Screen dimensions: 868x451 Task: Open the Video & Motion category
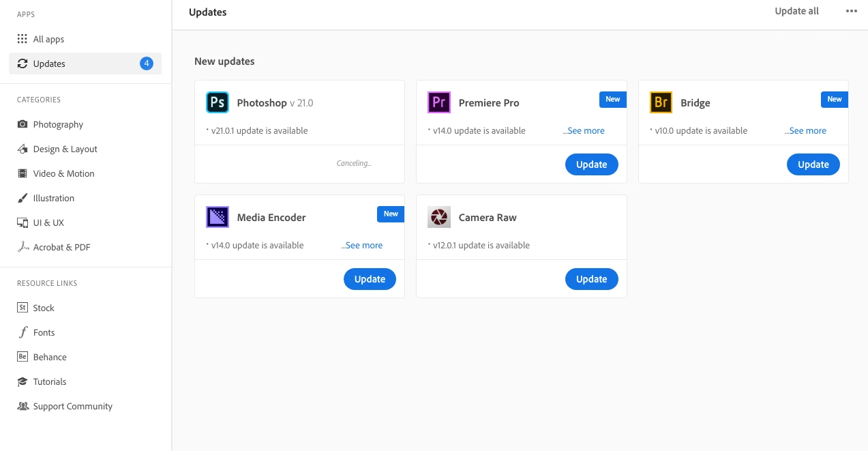point(85,173)
